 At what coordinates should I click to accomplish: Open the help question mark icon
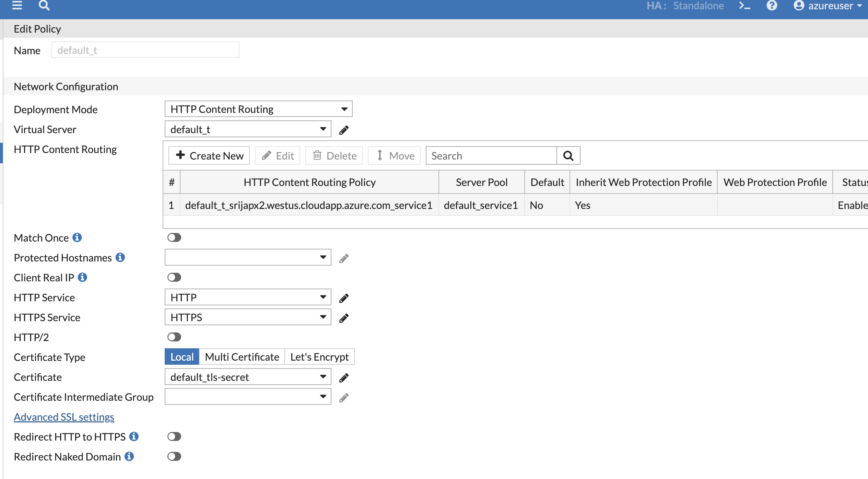tap(772, 5)
